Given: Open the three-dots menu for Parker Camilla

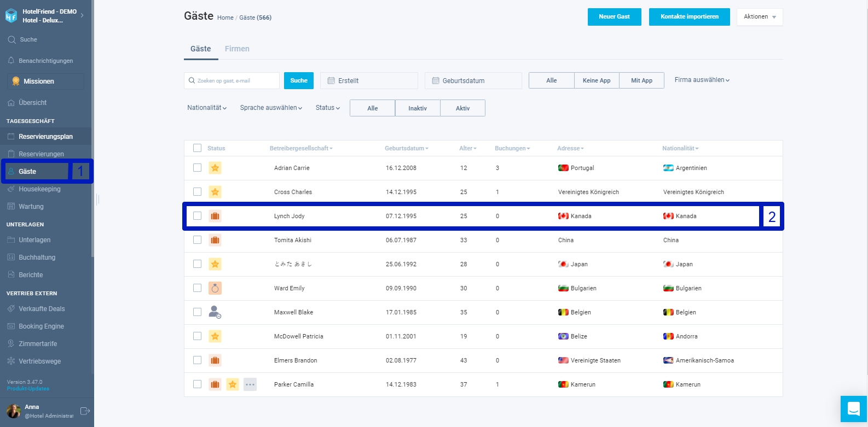Looking at the screenshot, I should pyautogui.click(x=250, y=384).
